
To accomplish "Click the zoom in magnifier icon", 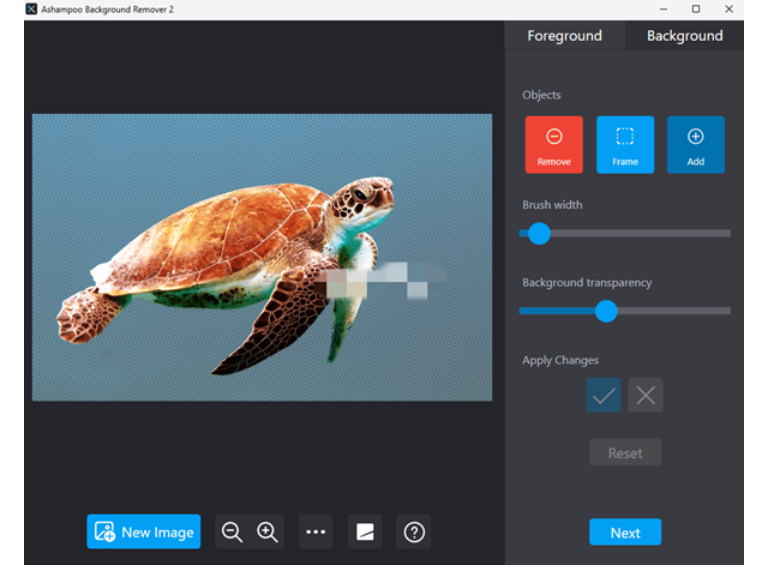I will 267,532.
